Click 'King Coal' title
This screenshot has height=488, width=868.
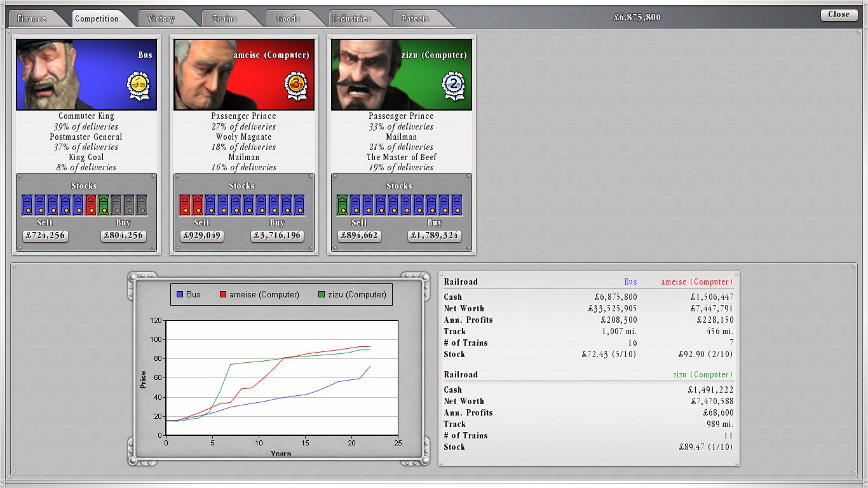[86, 157]
